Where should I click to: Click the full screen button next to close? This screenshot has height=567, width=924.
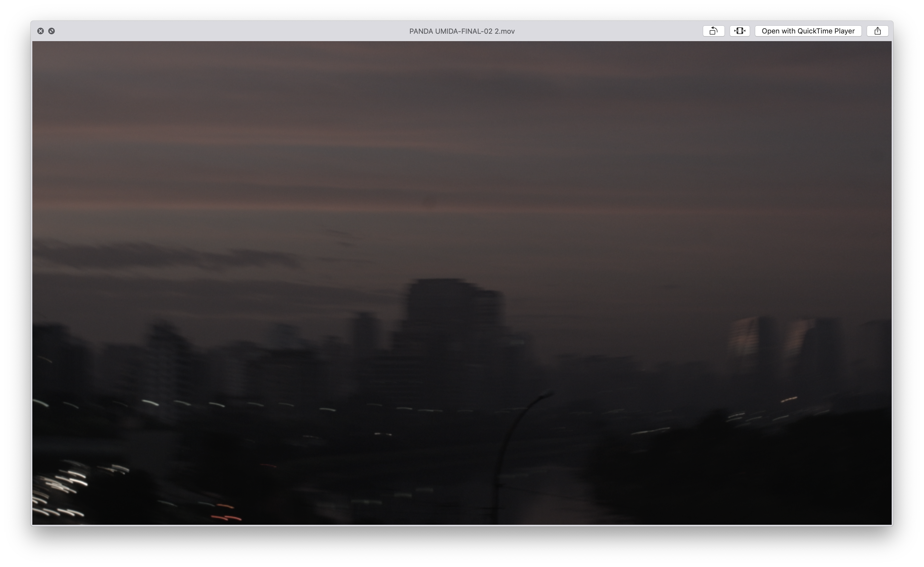[x=52, y=31]
